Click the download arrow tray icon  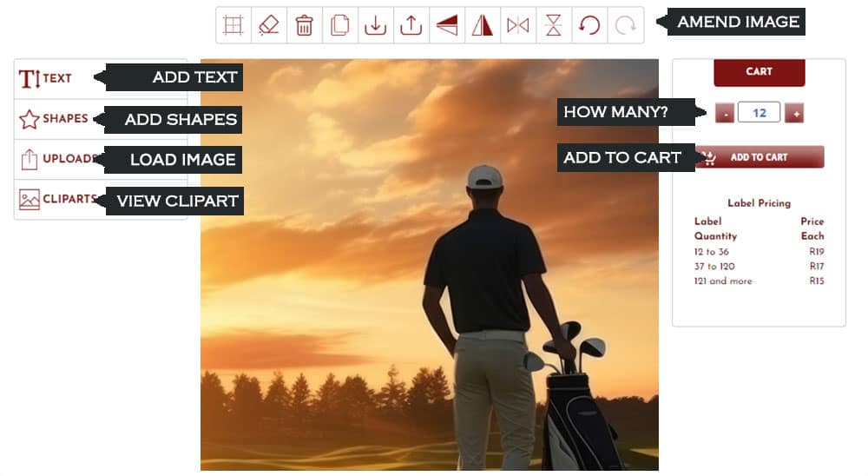pos(375,25)
